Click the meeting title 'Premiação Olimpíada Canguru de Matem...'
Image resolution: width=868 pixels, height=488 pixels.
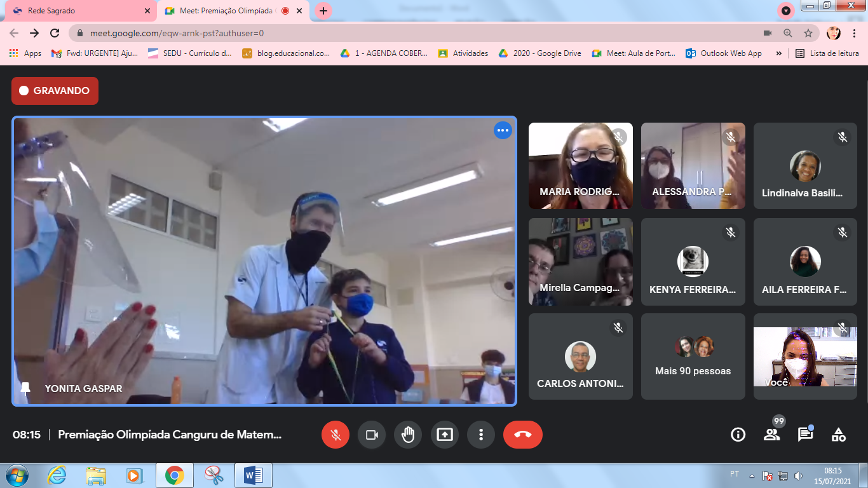[170, 435]
